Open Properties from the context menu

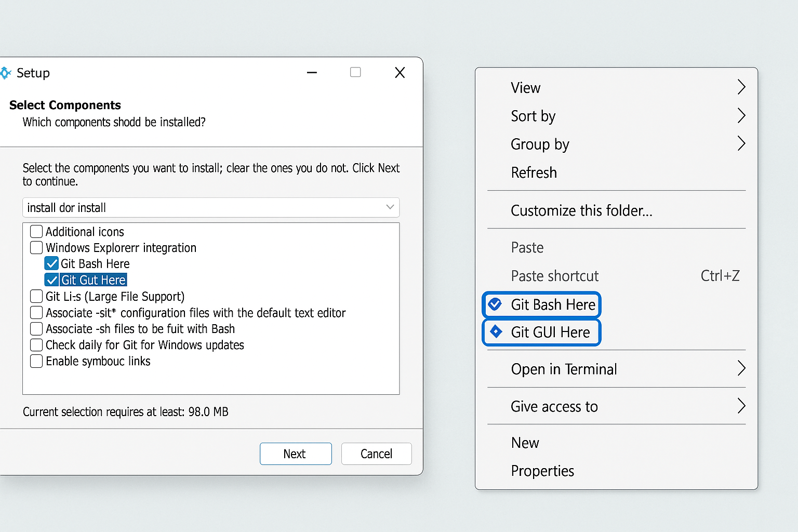[616, 471]
